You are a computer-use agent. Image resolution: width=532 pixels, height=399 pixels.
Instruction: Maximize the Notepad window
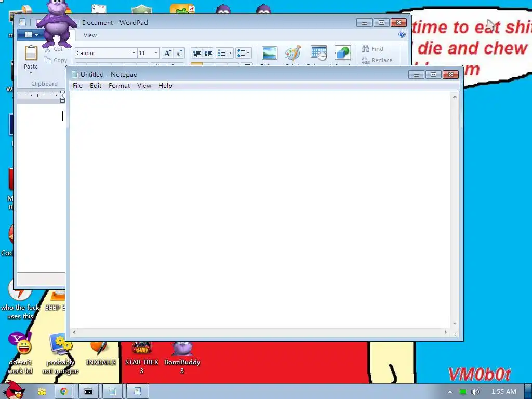point(433,75)
